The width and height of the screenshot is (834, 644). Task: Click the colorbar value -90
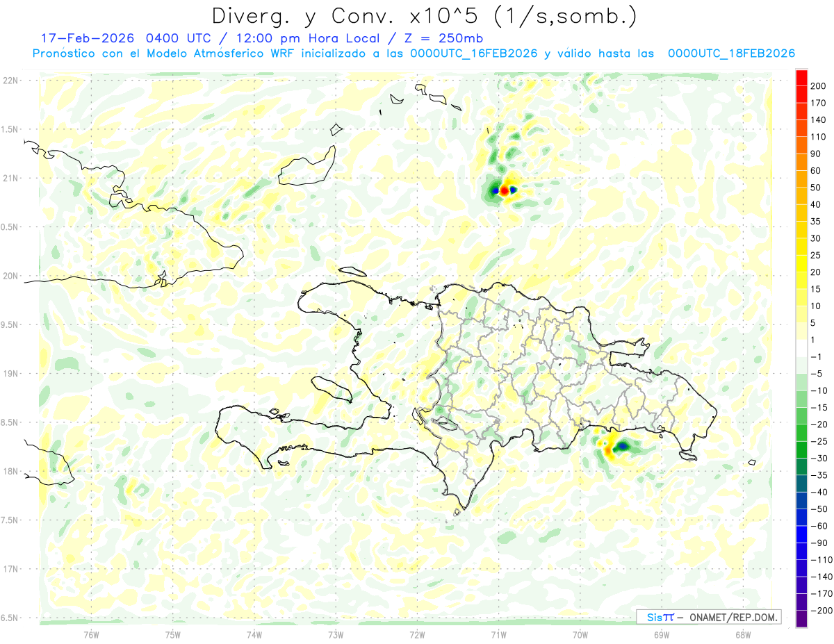818,543
